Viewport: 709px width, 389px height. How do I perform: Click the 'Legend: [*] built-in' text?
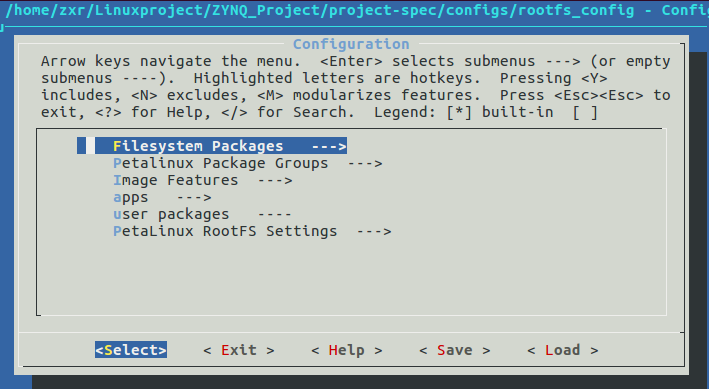pyautogui.click(x=463, y=112)
